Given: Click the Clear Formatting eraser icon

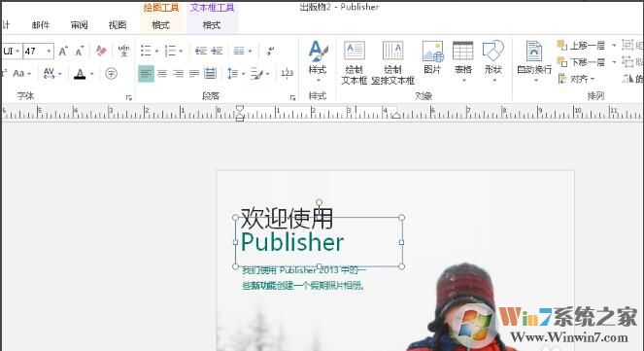Looking at the screenshot, I should tap(101, 51).
